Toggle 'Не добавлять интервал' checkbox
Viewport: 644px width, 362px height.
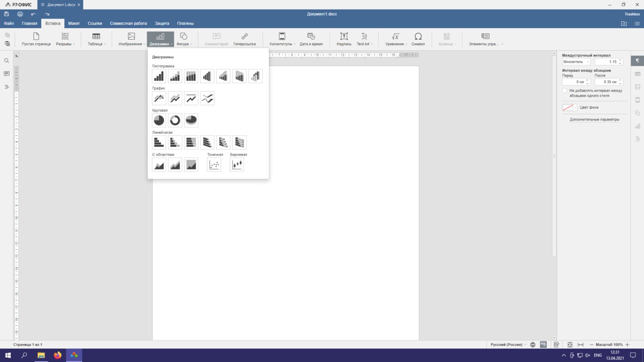tap(565, 90)
